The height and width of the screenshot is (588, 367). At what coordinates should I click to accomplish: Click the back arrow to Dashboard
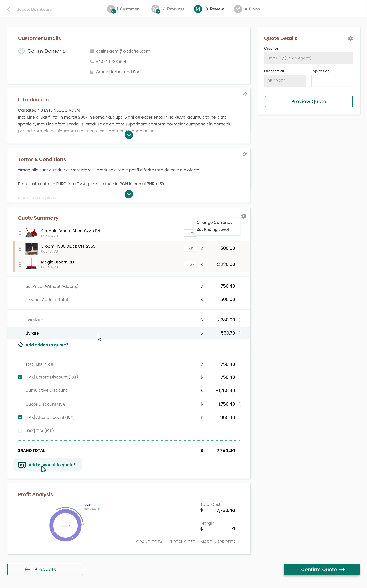(x=9, y=9)
